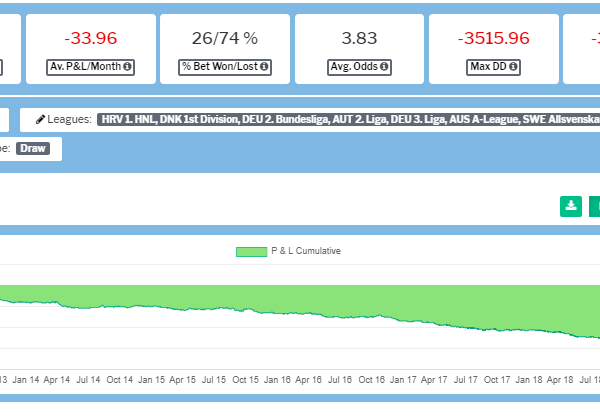
Task: Click the 26/74 % bets won/lost value
Action: [225, 38]
